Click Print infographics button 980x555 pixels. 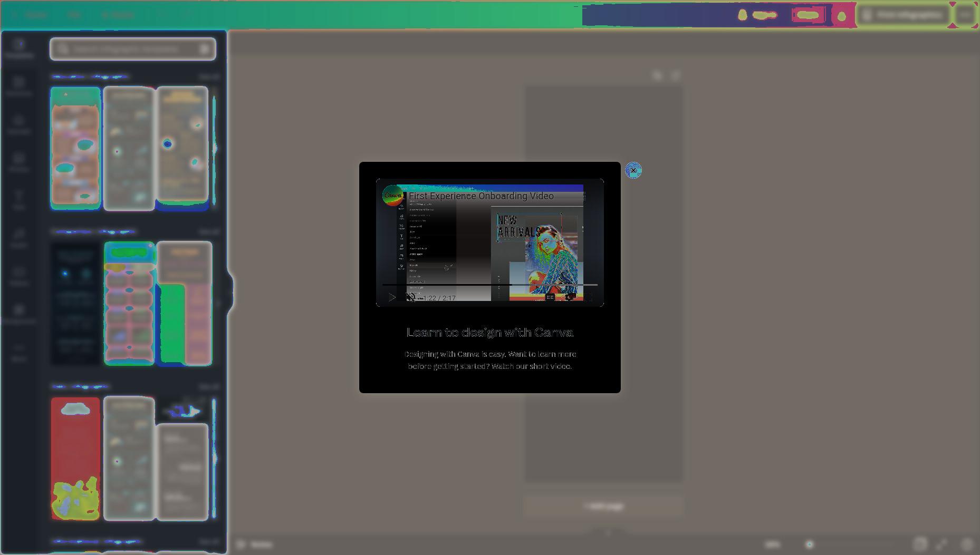point(903,15)
